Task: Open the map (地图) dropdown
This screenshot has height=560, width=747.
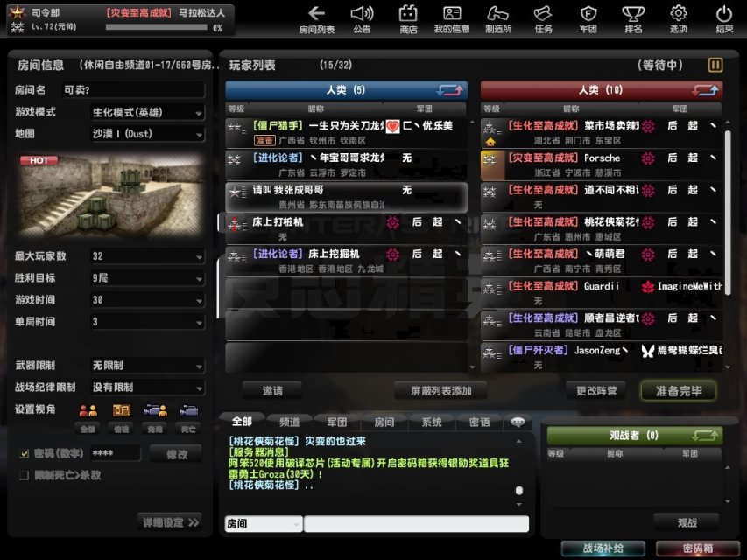Action: [148, 134]
